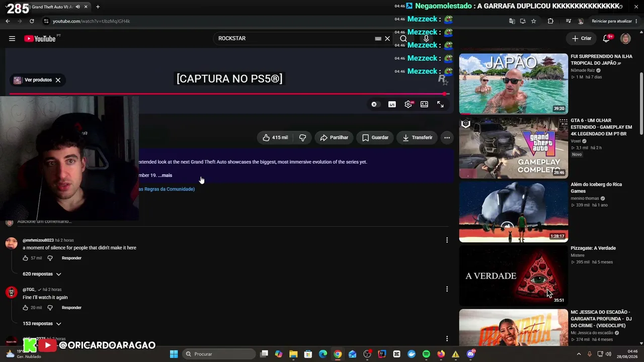Open the Além do Iceberg video thumbnail
Screen dimensions: 644x362
[x=513, y=212]
